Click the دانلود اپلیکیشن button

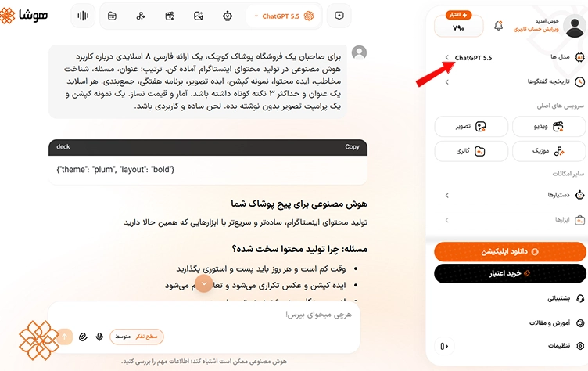coord(510,251)
